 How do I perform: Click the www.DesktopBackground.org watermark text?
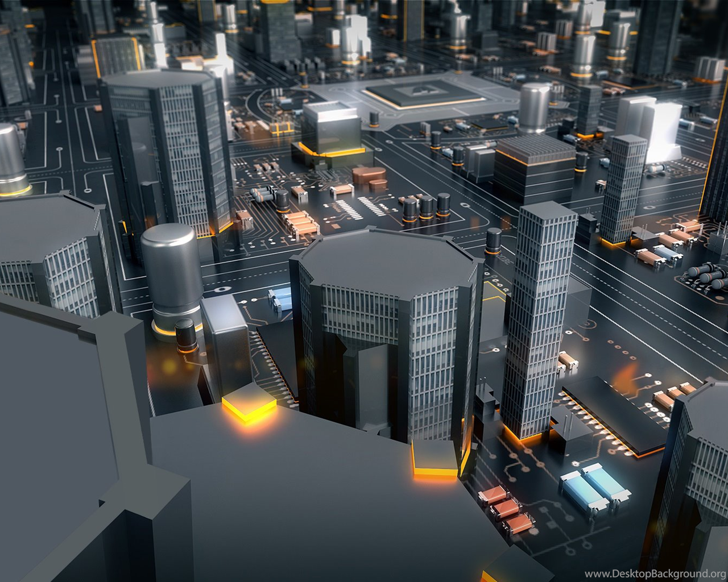[655, 573]
